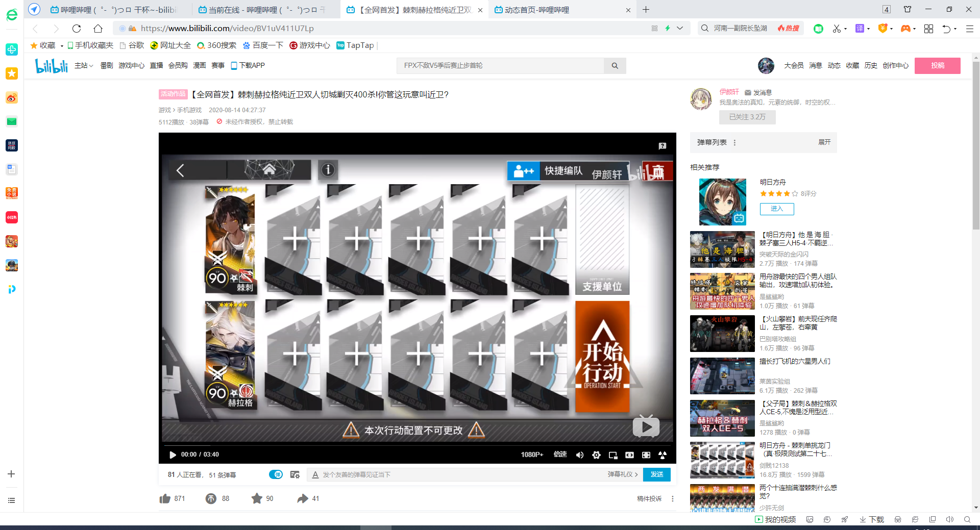Open 漫画 navigation item
This screenshot has width=980, height=530.
(200, 66)
